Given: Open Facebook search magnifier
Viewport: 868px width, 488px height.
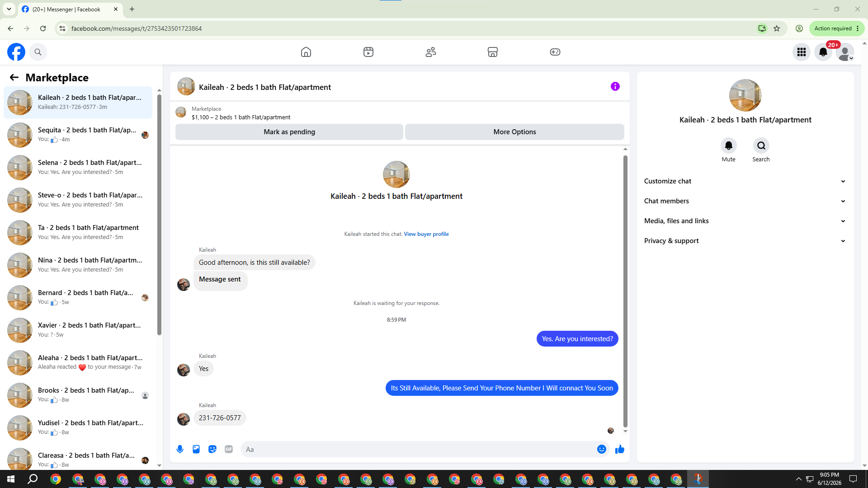Looking at the screenshot, I should 38,52.
